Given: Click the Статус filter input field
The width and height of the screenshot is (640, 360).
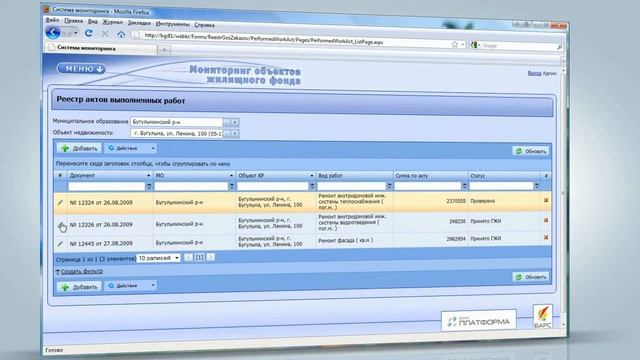Looking at the screenshot, I should point(502,186).
